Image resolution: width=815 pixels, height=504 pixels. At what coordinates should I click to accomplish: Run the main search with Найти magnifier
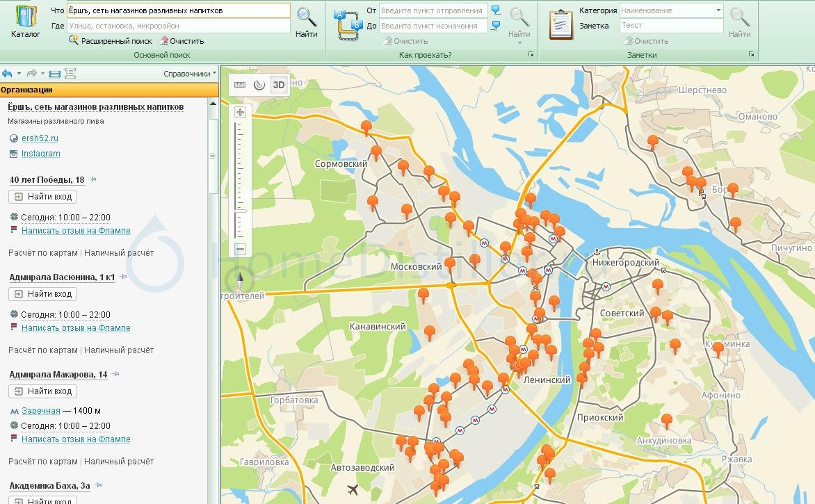click(306, 22)
